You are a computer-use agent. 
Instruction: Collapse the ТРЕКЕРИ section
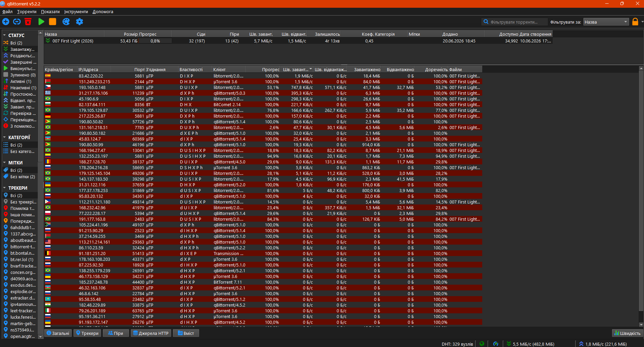[4, 188]
